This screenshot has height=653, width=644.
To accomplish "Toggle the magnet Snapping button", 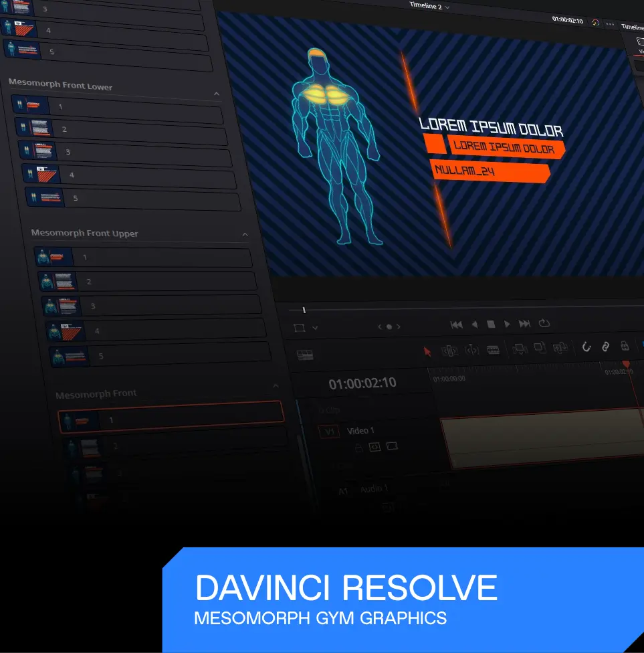I will click(586, 347).
